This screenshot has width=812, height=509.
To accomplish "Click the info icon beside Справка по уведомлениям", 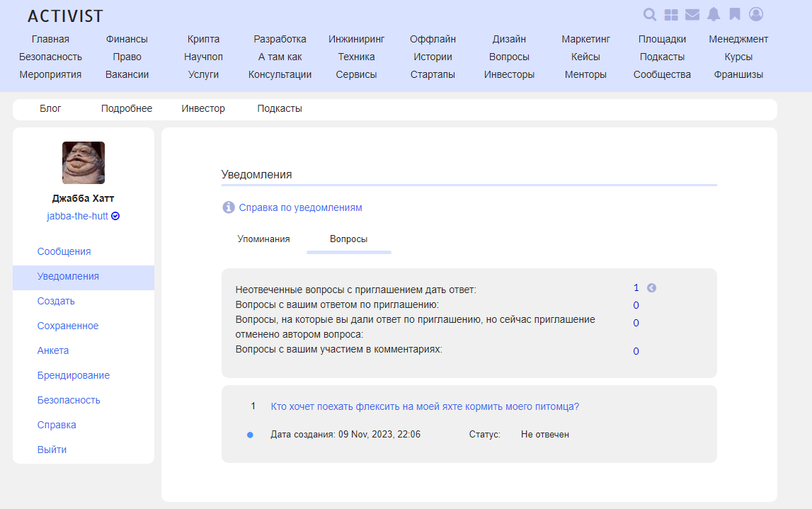I will 229,207.
